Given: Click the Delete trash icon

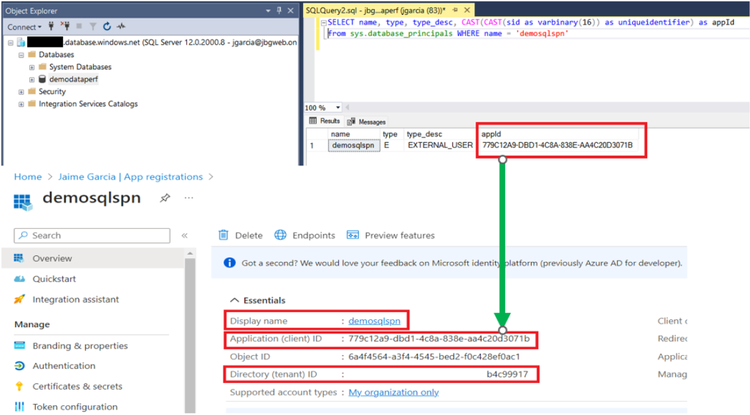Looking at the screenshot, I should click(223, 235).
